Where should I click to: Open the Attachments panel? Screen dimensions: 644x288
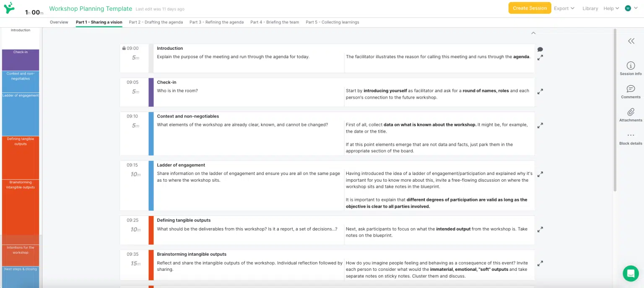(x=630, y=114)
